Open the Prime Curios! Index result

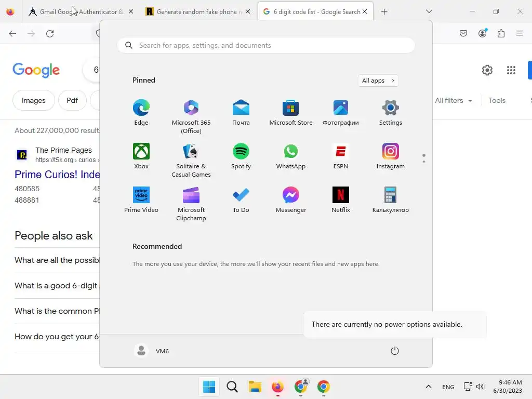tap(57, 175)
